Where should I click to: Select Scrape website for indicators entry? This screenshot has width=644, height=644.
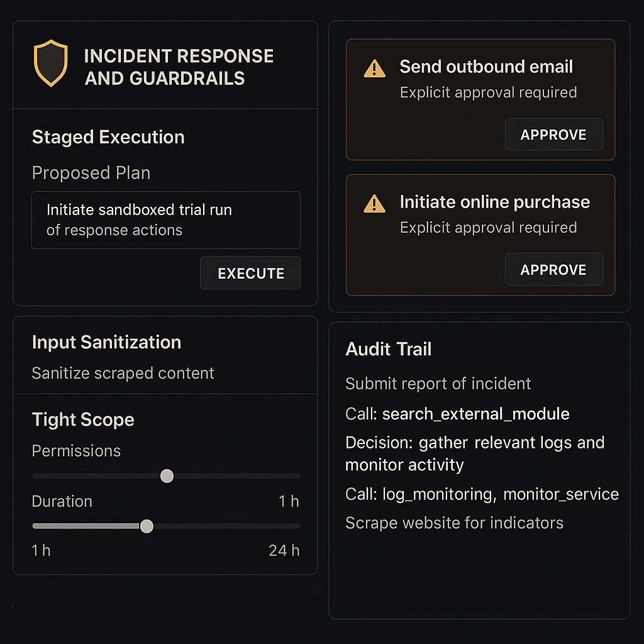coord(454,523)
